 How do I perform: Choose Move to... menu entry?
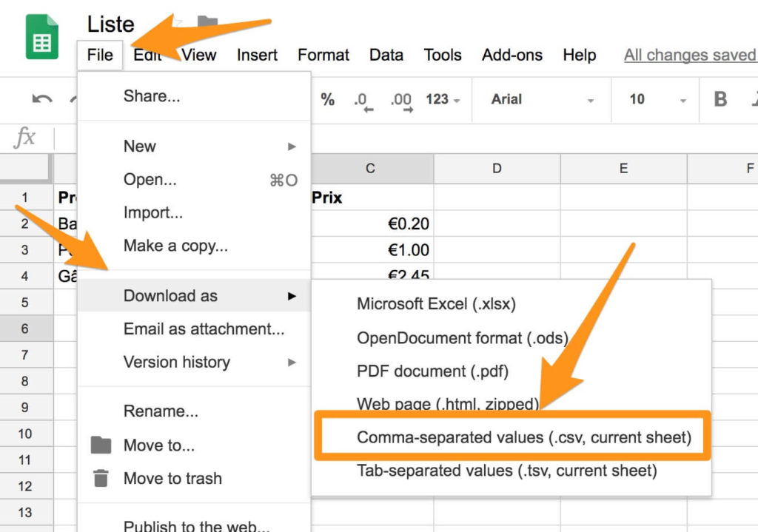tap(194, 445)
